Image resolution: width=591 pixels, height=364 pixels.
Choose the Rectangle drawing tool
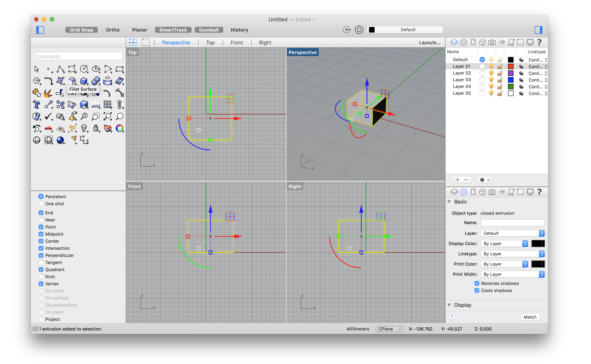pos(120,69)
